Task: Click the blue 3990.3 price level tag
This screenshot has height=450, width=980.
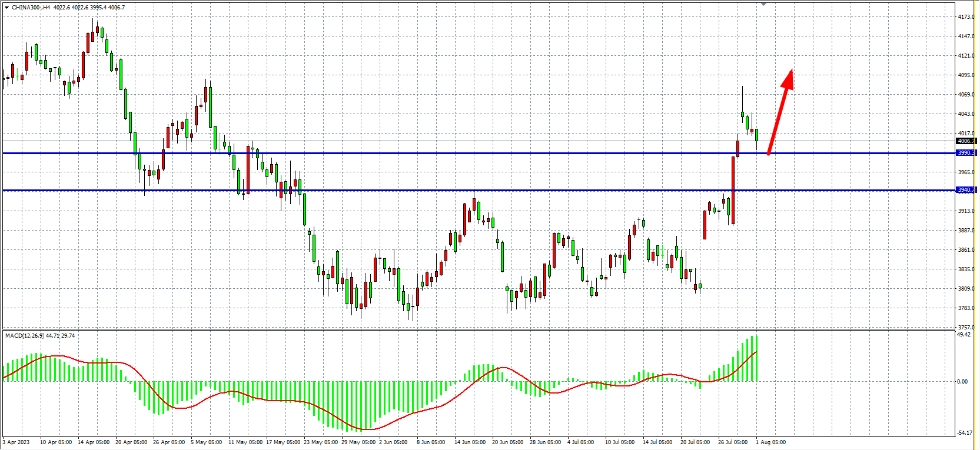Action: click(965, 153)
